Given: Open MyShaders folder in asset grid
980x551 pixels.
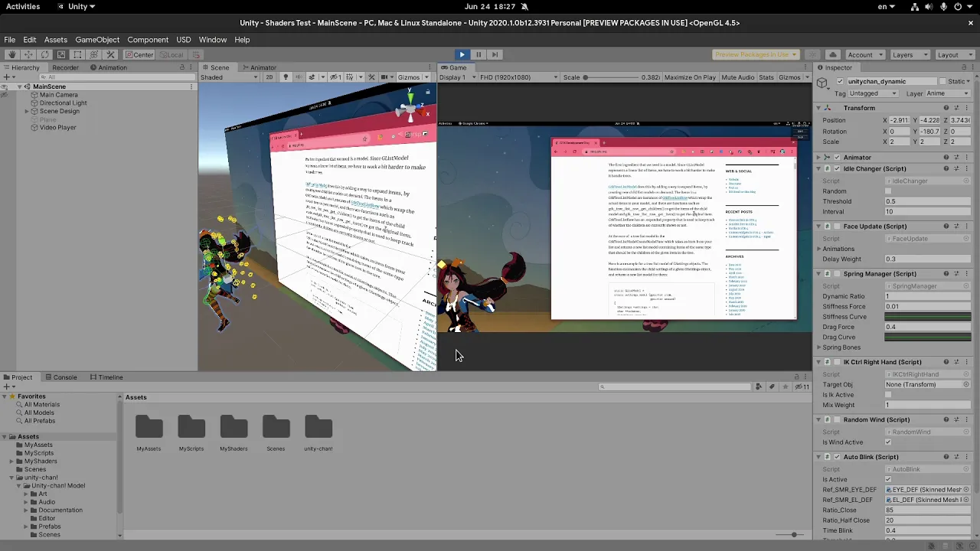Looking at the screenshot, I should 234,428.
